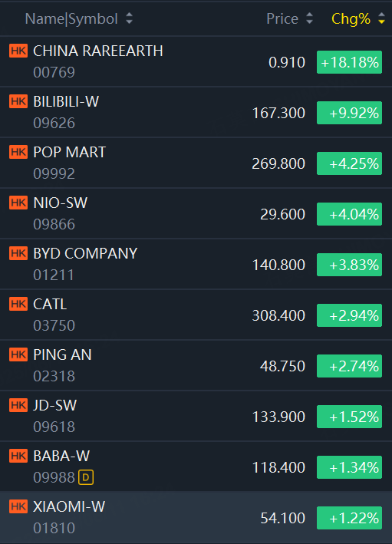Sort list by Name|Symbol column
392x544 pixels.
(x=79, y=18)
